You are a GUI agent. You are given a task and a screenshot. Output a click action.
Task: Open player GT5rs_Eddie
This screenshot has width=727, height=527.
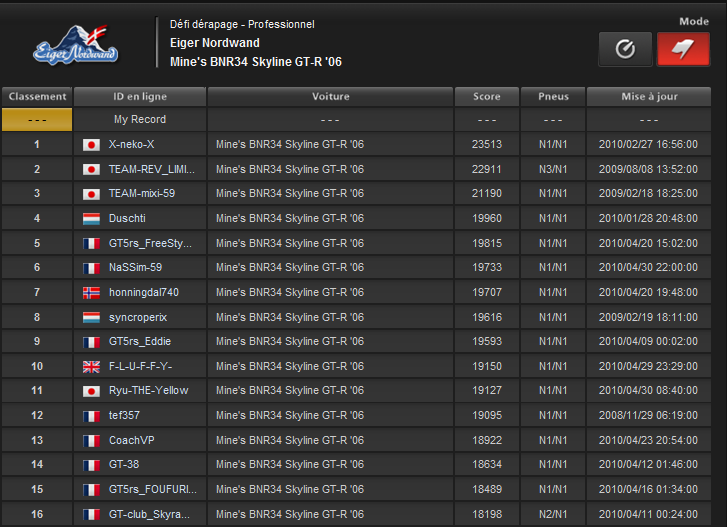(140, 342)
